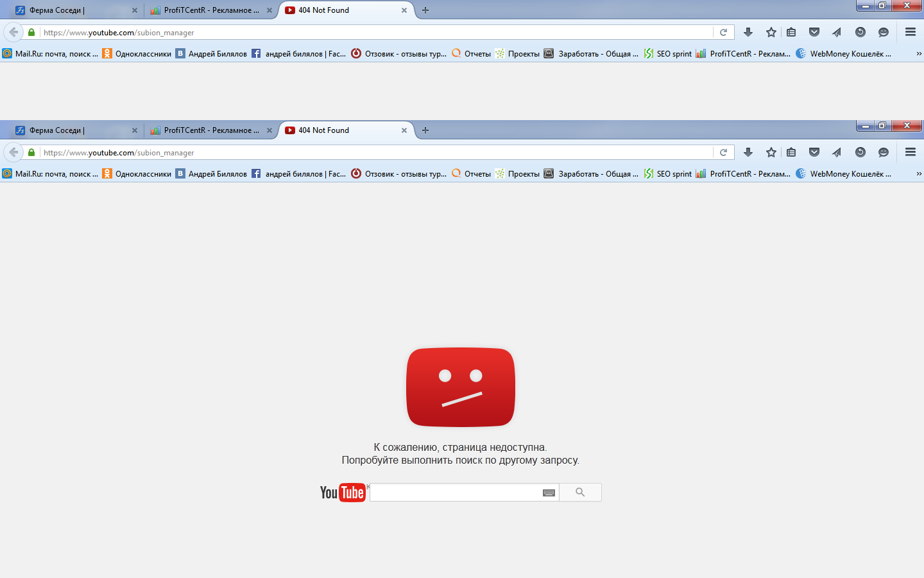Click the text "Попробуйте выполнить поиск по другому запросу."
The width and height of the screenshot is (924, 578).
tap(461, 460)
